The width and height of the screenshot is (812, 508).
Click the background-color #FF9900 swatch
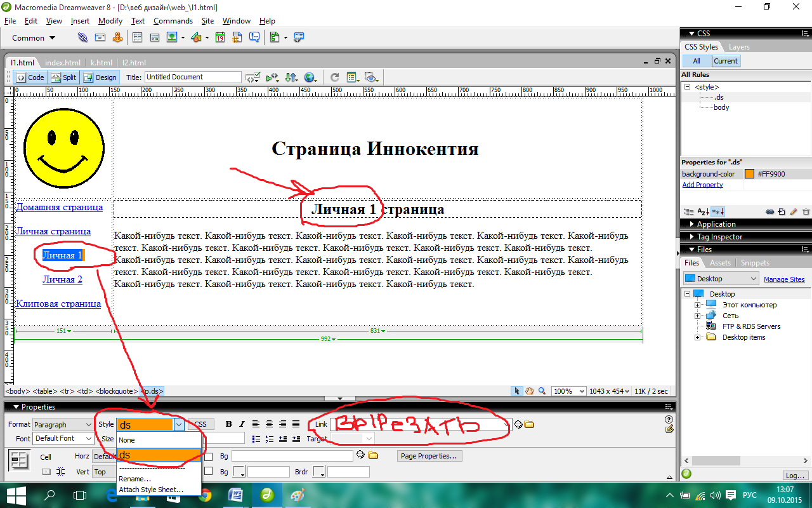coord(749,174)
